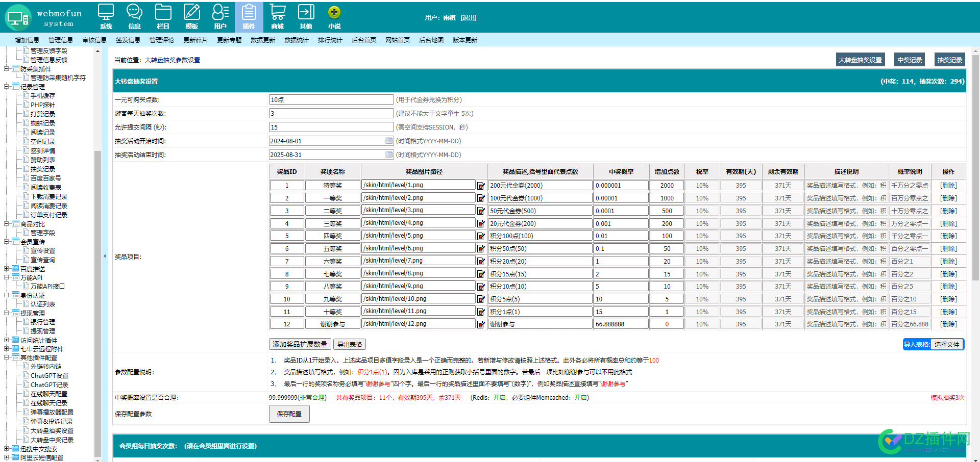The height and width of the screenshot is (462, 980).
Task: Click image picker icon for prize row 1
Action: click(481, 186)
